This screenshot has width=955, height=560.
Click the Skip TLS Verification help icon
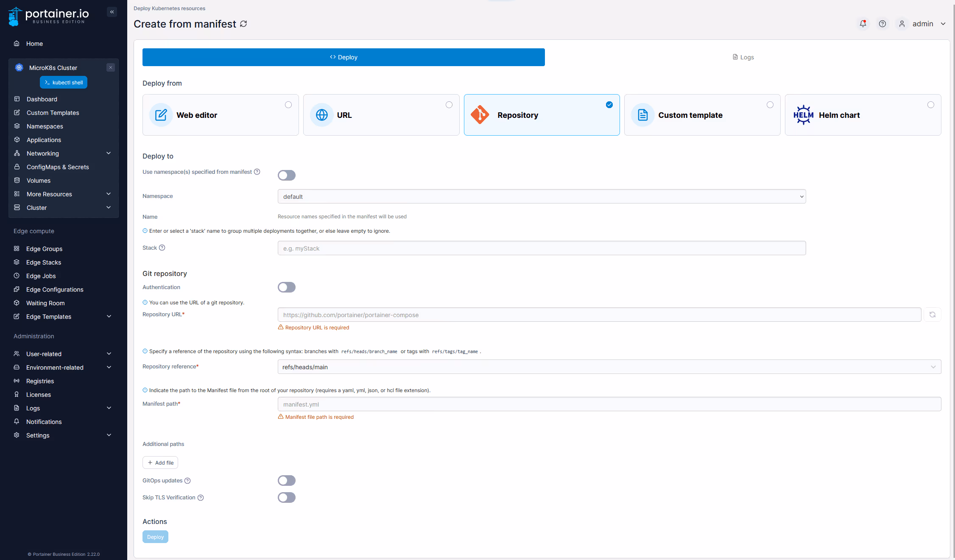click(x=201, y=497)
